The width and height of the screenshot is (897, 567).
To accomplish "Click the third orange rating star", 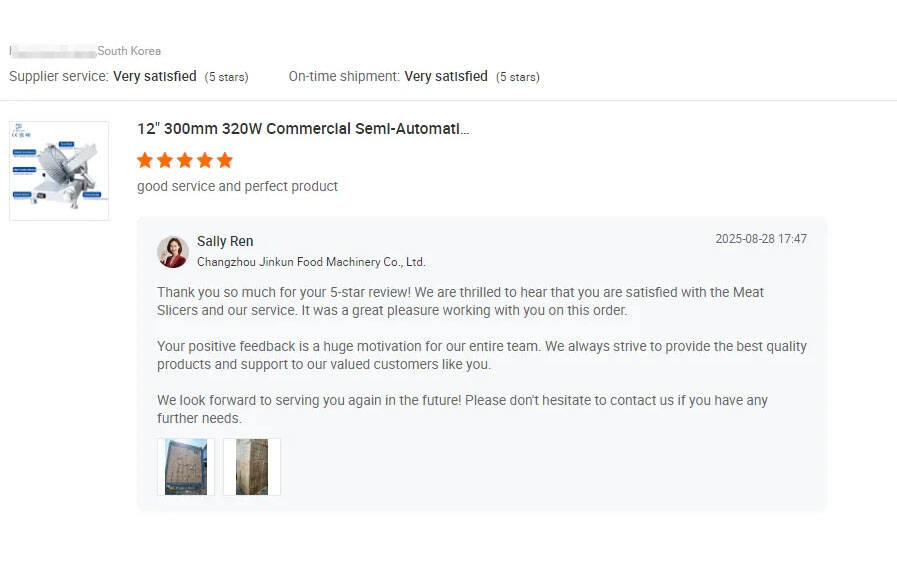I will (185, 160).
